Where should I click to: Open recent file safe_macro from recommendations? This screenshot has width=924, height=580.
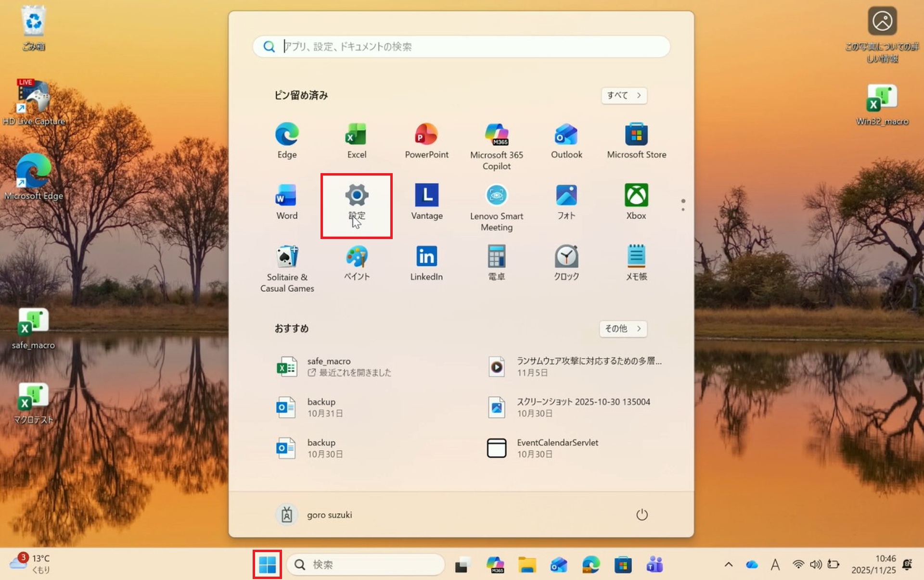click(337, 366)
